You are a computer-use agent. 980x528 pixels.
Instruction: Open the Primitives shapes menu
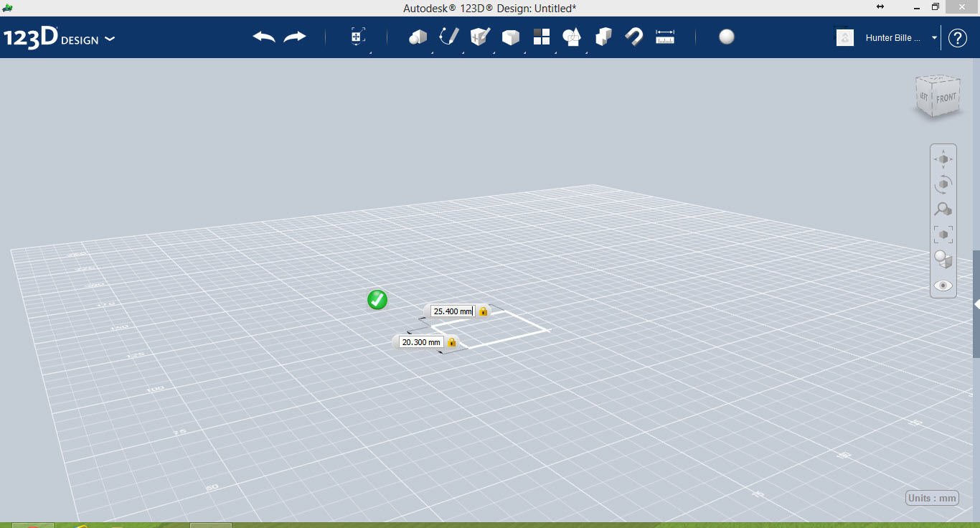coord(418,37)
